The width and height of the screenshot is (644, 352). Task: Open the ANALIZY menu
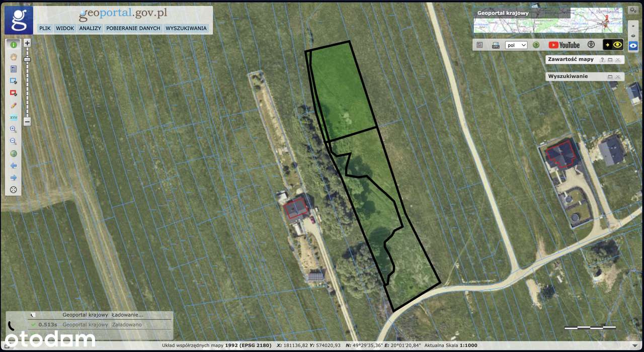click(90, 28)
